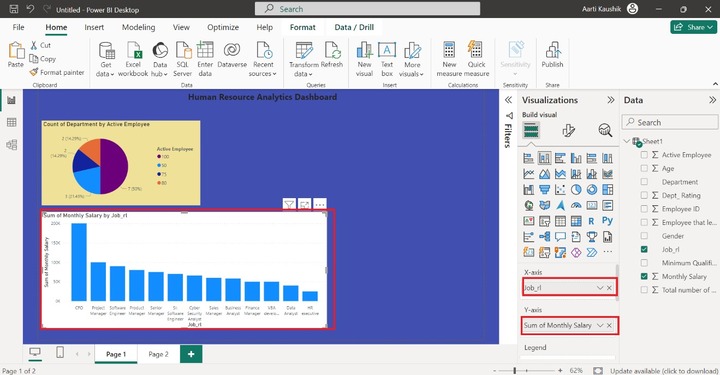Switch to mobile layout icon
This screenshot has width=720, height=375.
60,353
